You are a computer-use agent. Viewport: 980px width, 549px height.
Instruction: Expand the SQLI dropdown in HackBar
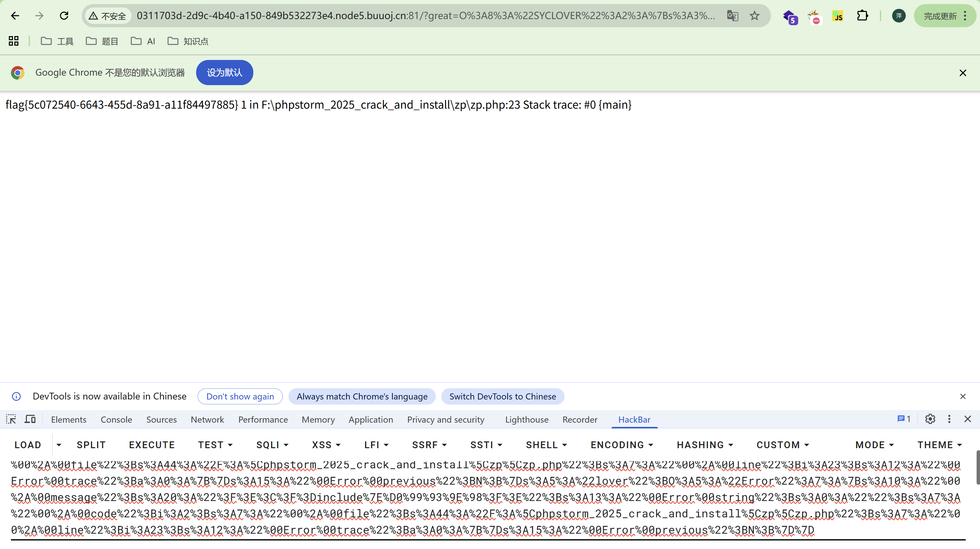coord(272,445)
